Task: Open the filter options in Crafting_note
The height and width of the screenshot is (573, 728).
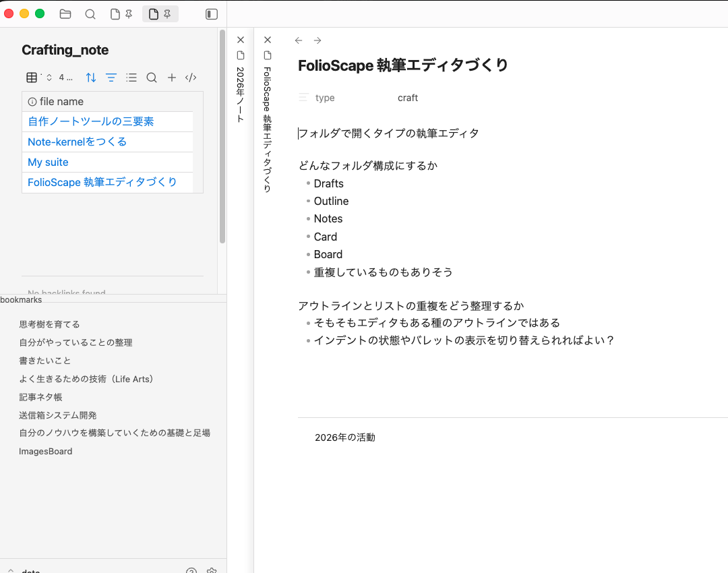Action: click(x=111, y=78)
